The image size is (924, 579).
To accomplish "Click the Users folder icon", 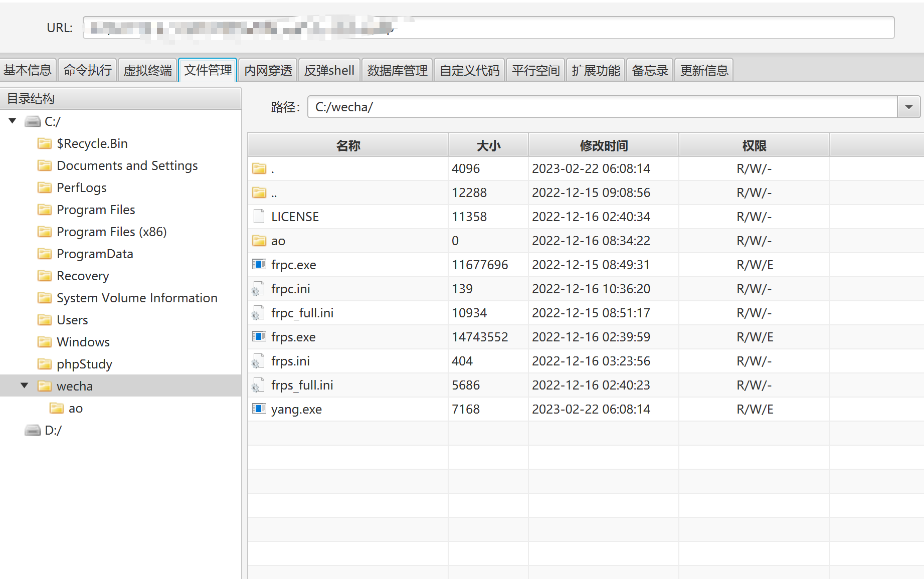I will point(45,320).
